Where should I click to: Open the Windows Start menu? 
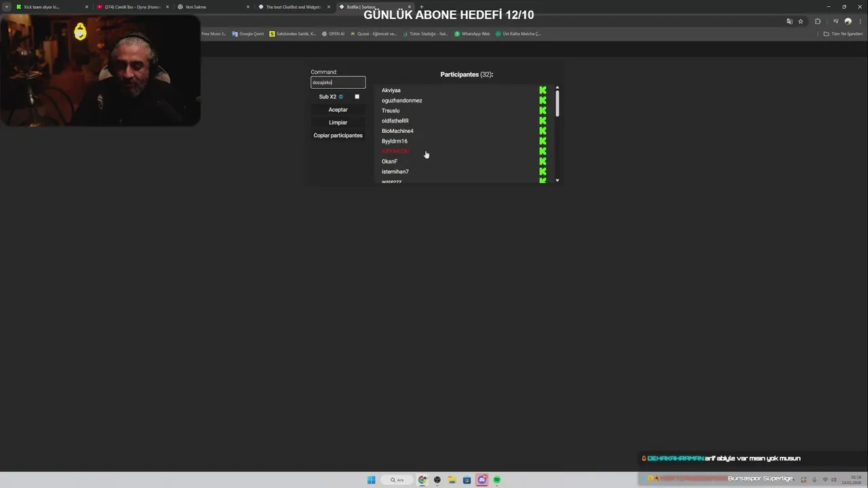click(371, 480)
